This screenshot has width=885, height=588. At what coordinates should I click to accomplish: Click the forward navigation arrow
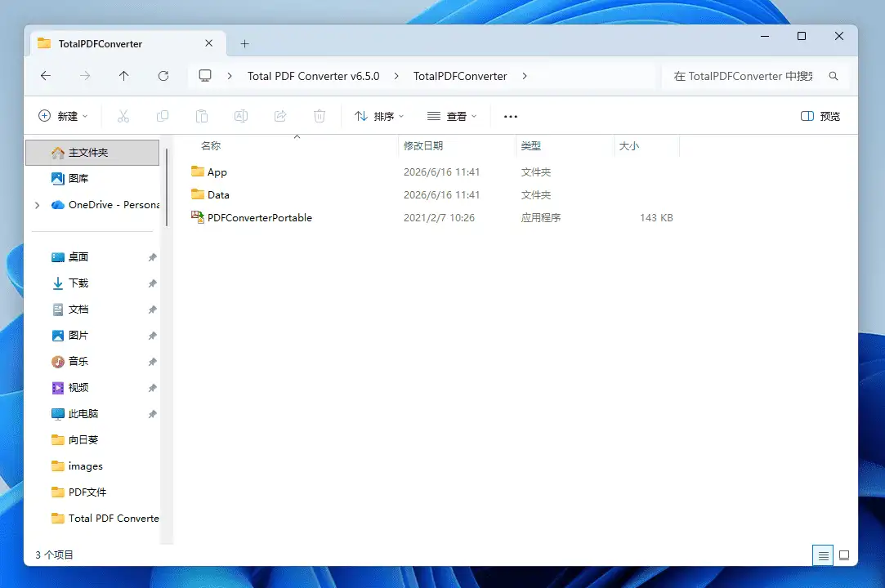point(85,76)
